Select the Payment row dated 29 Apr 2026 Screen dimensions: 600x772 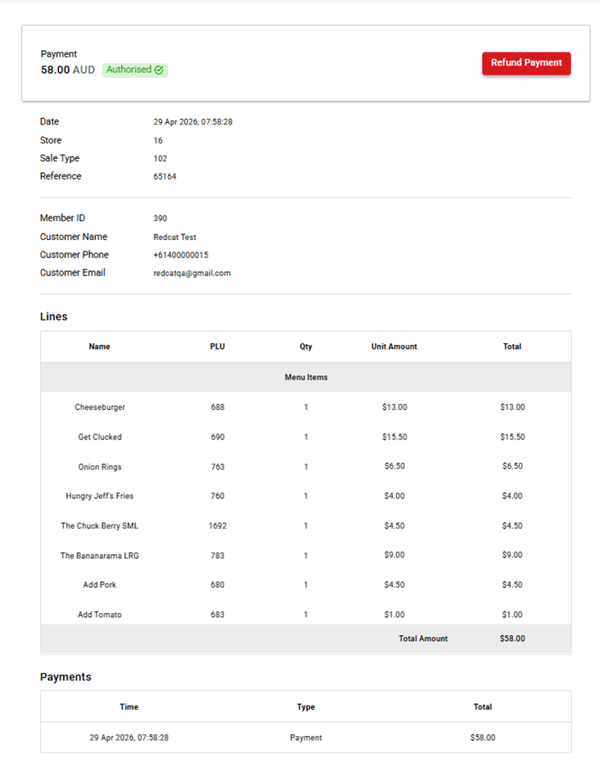click(305, 737)
